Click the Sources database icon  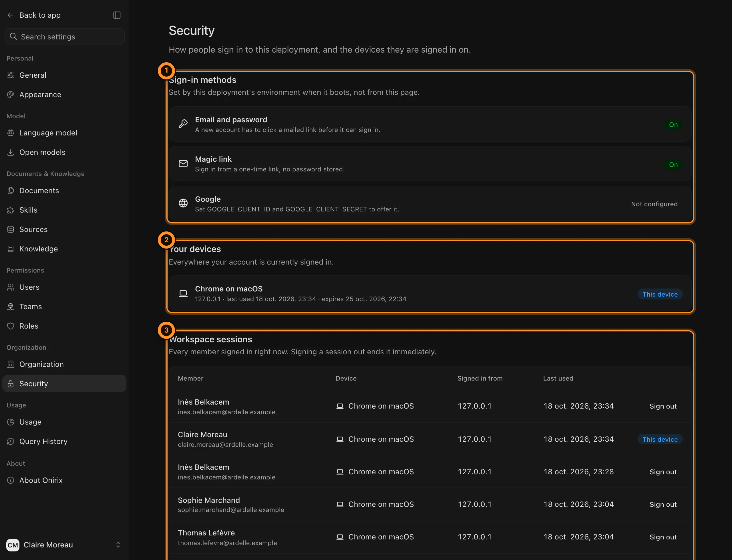[11, 229]
